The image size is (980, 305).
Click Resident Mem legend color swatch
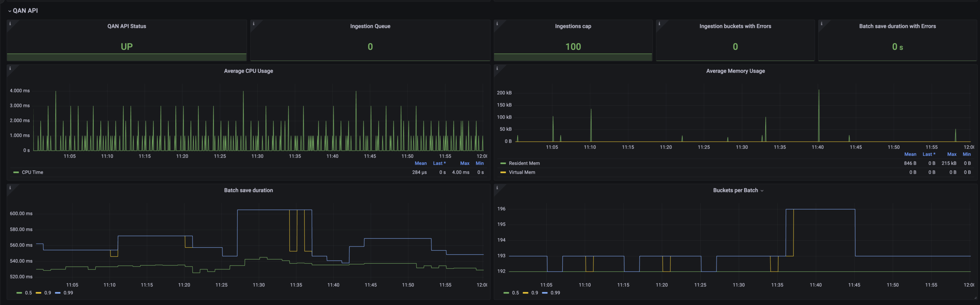(x=503, y=163)
